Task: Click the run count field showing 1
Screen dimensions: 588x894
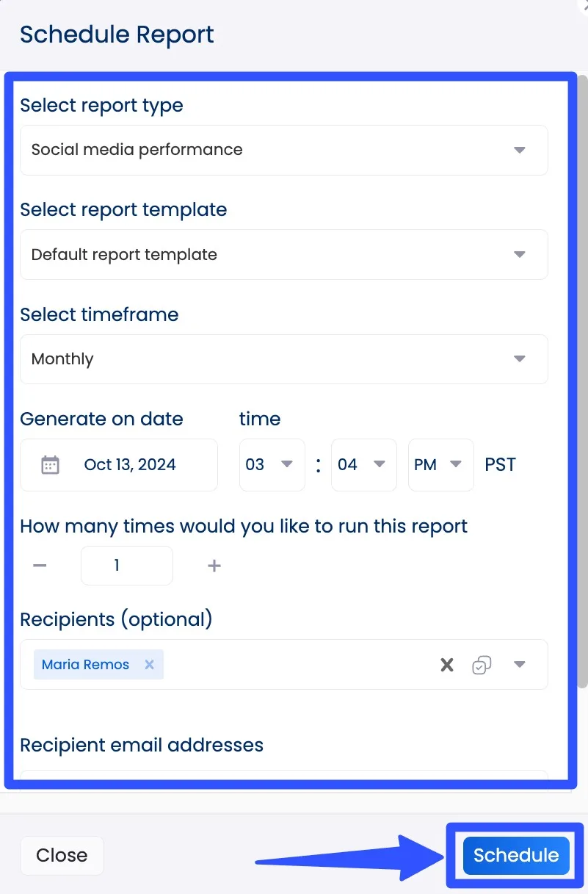Action: click(x=126, y=566)
